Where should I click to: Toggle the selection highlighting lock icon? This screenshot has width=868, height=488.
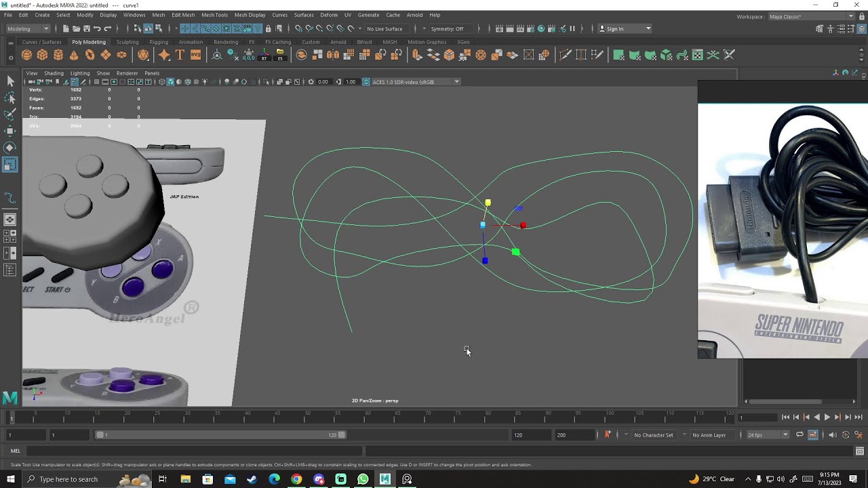268,28
